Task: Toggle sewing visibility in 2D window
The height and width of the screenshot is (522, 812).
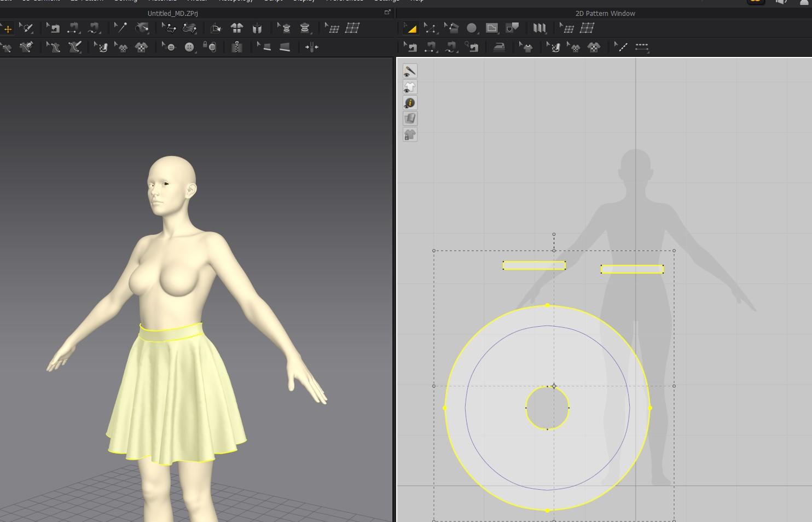Action: [410, 71]
